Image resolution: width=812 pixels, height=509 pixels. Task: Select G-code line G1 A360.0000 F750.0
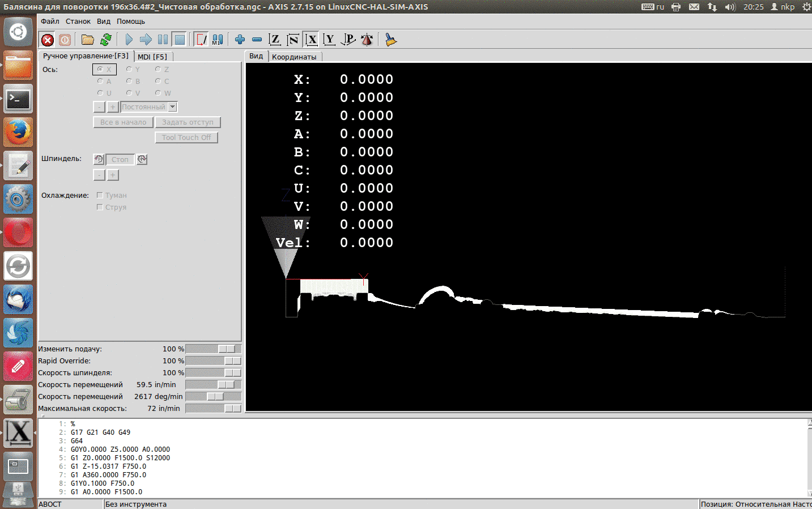pyautogui.click(x=108, y=475)
